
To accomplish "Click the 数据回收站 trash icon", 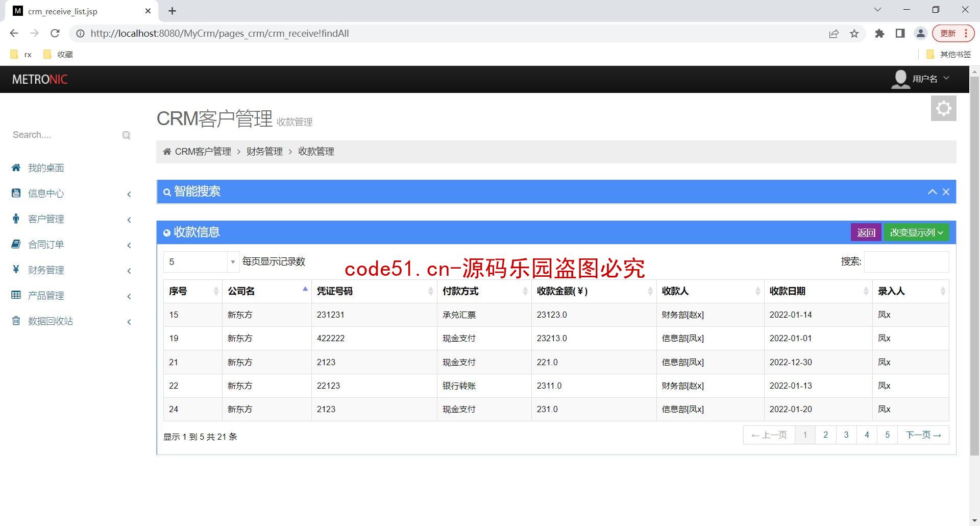I will click(x=16, y=321).
